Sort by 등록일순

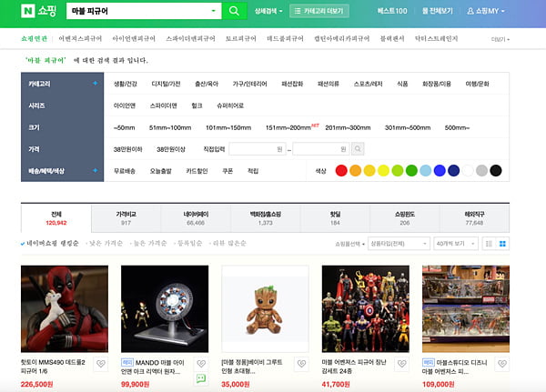pos(189,244)
